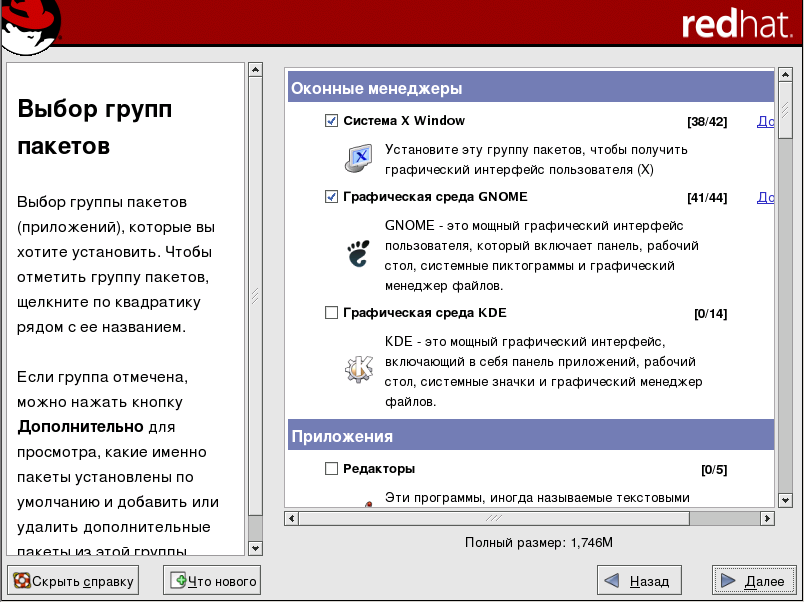Check the Редакторы package group
The image size is (804, 602).
pos(331,468)
